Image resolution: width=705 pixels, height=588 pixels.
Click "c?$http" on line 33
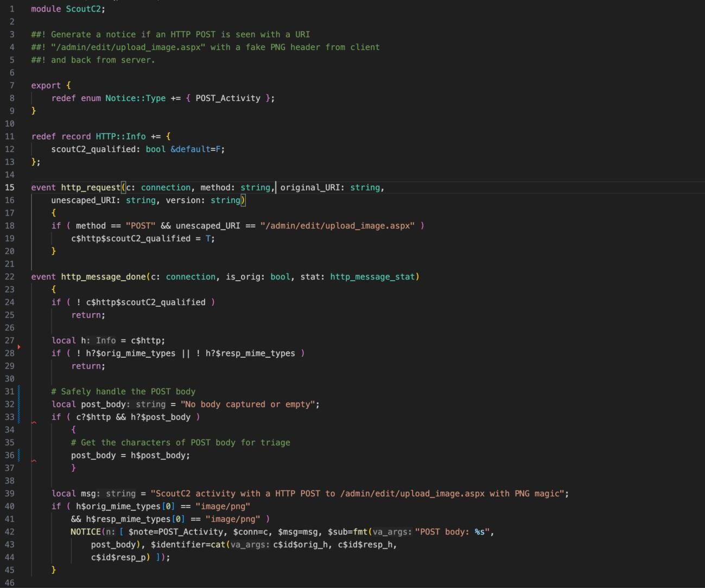coord(93,417)
